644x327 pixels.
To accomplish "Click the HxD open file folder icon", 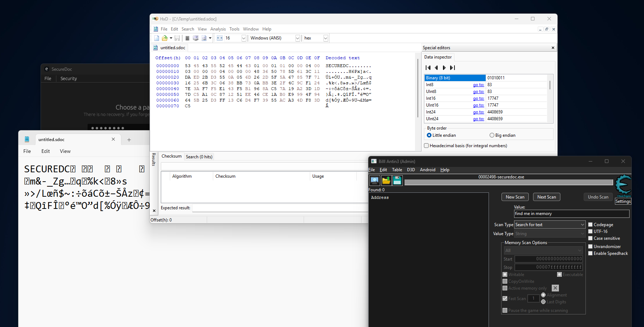I will [164, 38].
